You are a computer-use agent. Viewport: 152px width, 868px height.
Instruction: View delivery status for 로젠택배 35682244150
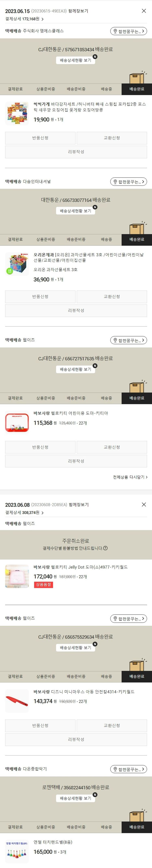tap(76, 798)
